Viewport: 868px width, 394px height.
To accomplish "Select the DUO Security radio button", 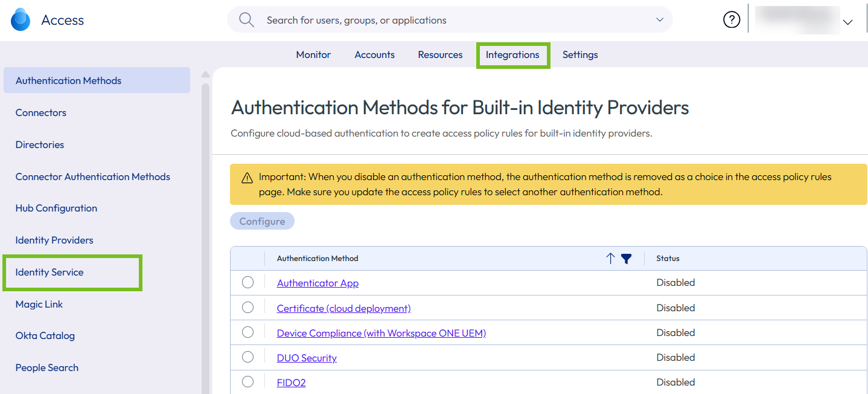I will (247, 357).
